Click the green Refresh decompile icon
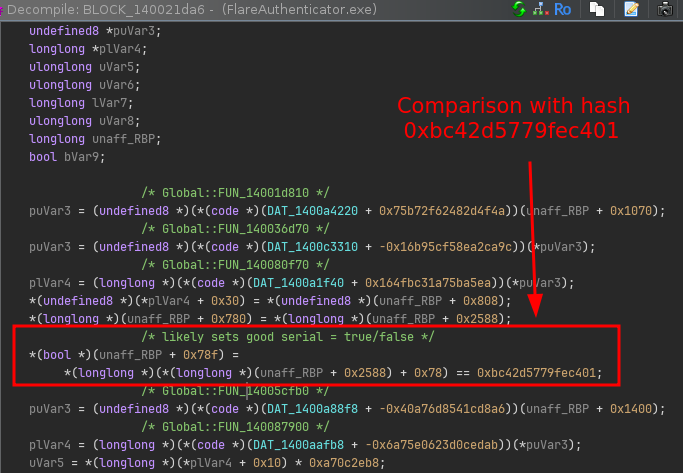The image size is (683, 473). click(x=519, y=10)
